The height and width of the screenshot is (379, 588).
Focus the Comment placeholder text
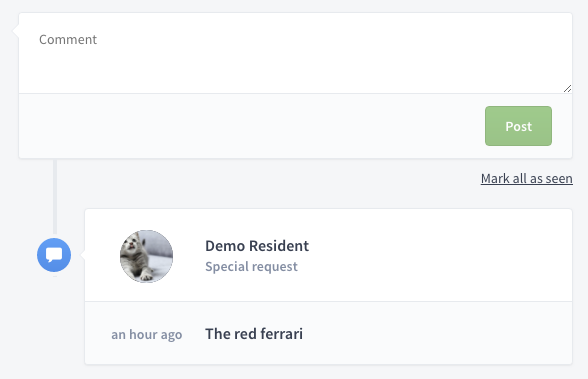point(68,39)
